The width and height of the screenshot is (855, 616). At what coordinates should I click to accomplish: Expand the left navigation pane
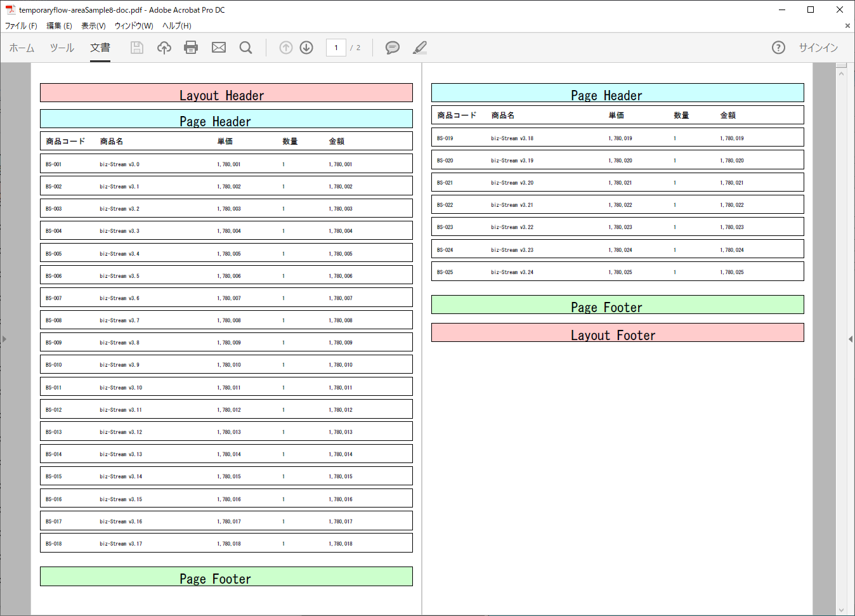[x=4, y=339]
